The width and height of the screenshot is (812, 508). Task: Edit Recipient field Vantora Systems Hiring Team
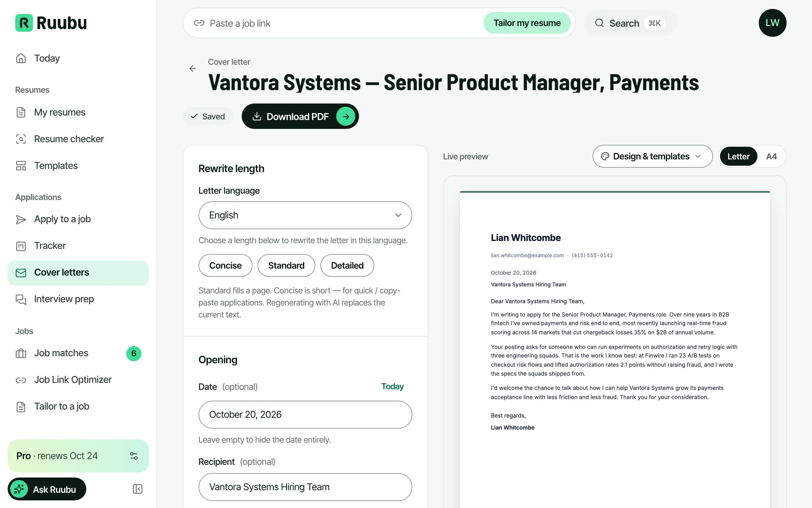305,487
